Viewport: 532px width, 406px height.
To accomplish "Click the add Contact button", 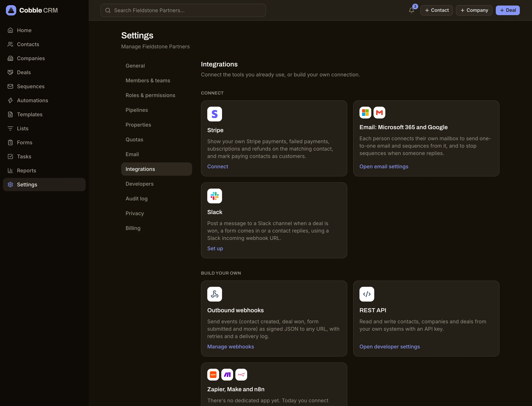I will point(437,10).
